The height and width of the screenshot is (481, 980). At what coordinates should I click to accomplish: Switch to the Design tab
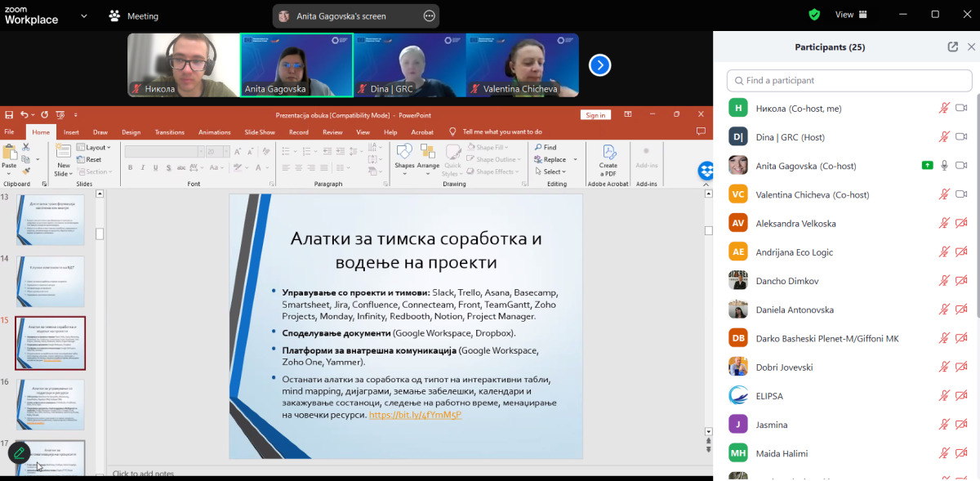(131, 131)
